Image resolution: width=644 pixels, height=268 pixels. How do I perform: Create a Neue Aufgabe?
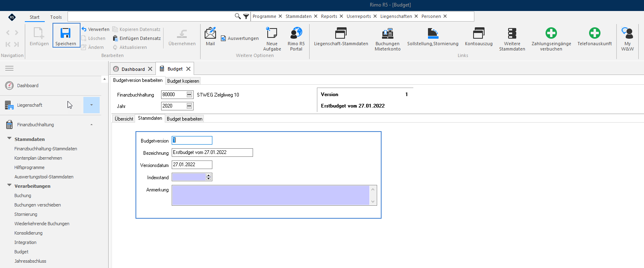coord(272,39)
